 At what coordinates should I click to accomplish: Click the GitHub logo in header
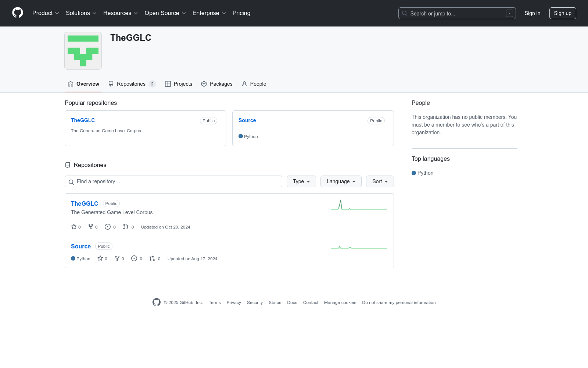(x=18, y=13)
